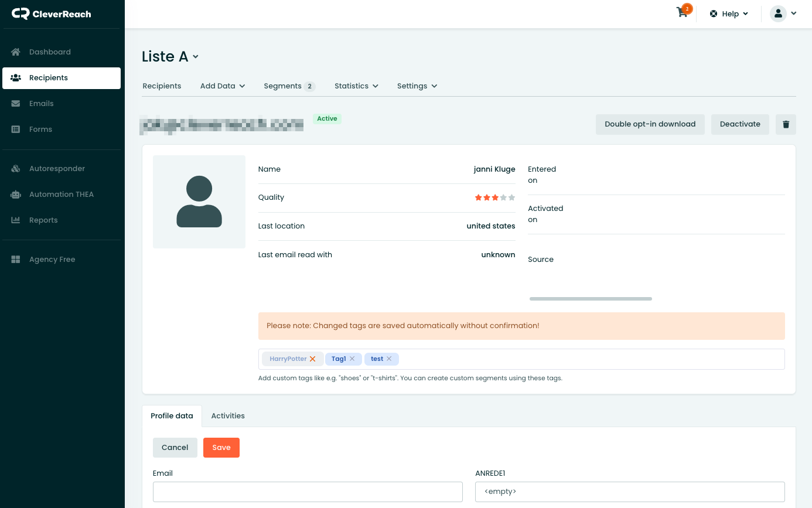Open Emails from the sidebar
The height and width of the screenshot is (508, 812).
coord(41,104)
